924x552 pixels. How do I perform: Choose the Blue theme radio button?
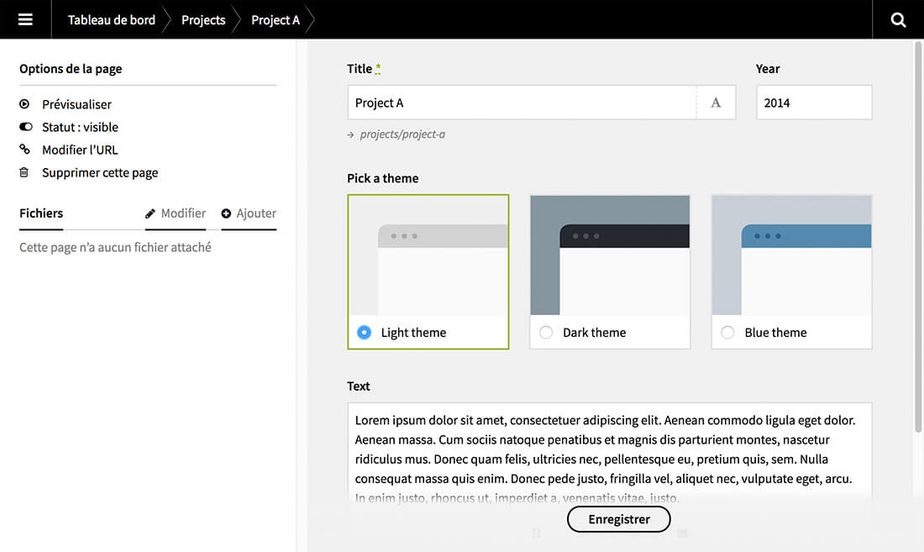pyautogui.click(x=728, y=333)
